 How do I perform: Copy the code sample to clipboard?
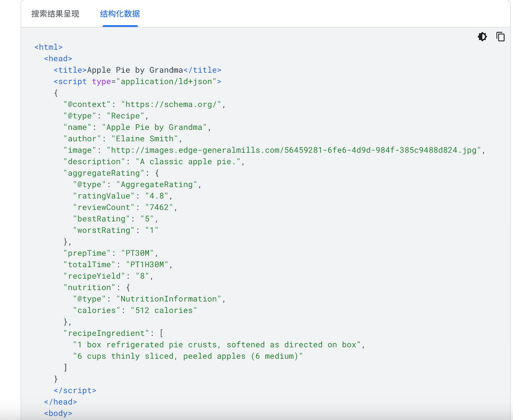pos(500,37)
